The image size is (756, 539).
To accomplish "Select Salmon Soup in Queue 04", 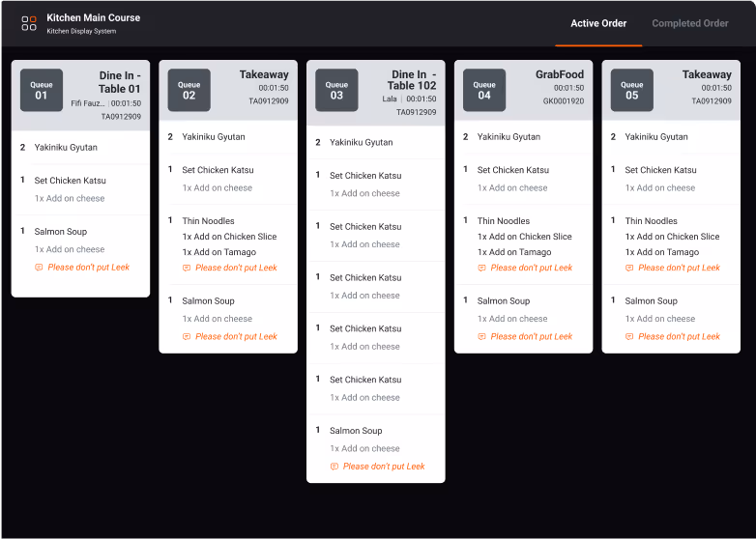I will pyautogui.click(x=504, y=301).
